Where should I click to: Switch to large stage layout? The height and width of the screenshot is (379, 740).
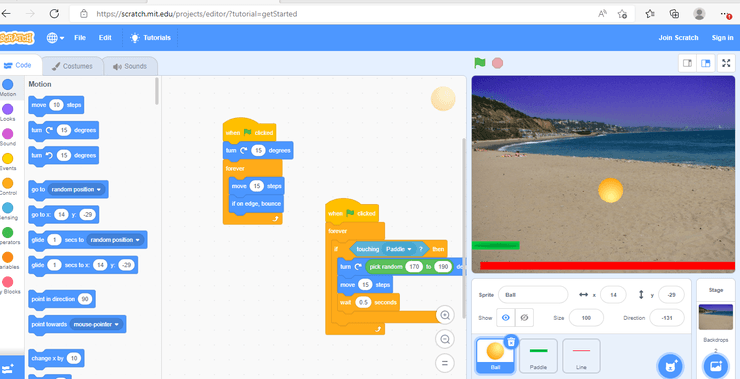[706, 63]
